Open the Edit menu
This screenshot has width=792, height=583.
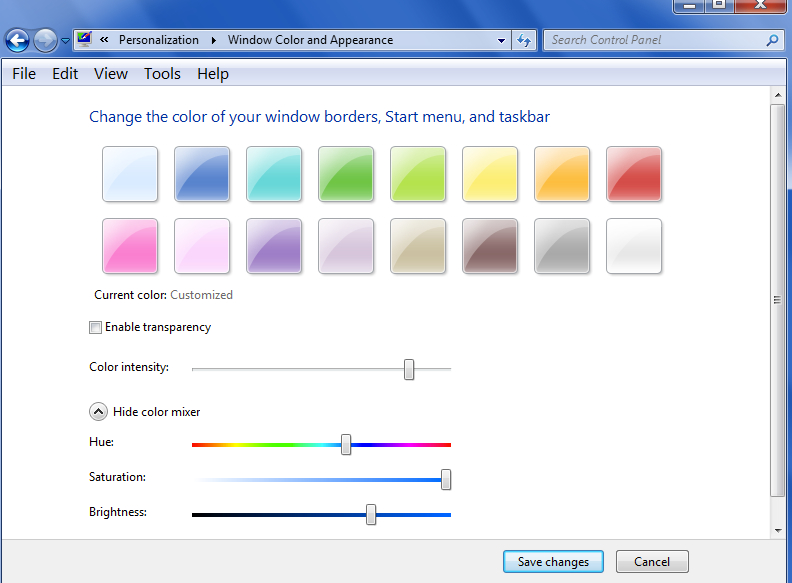pyautogui.click(x=65, y=74)
